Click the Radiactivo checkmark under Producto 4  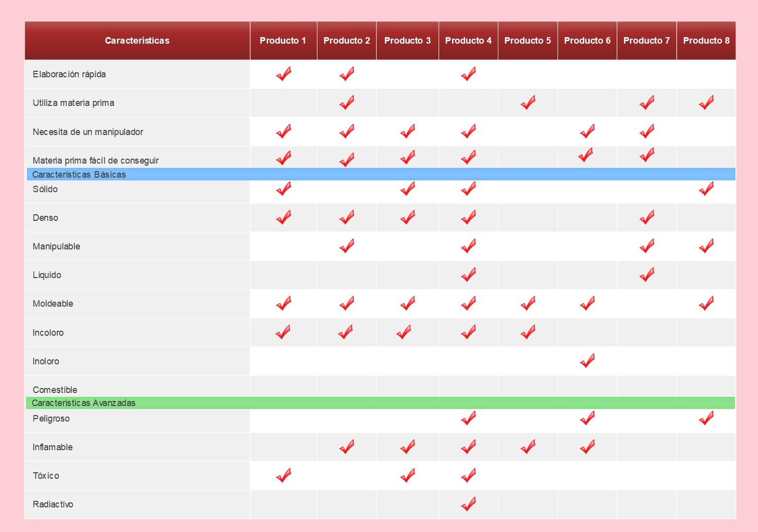(x=467, y=504)
